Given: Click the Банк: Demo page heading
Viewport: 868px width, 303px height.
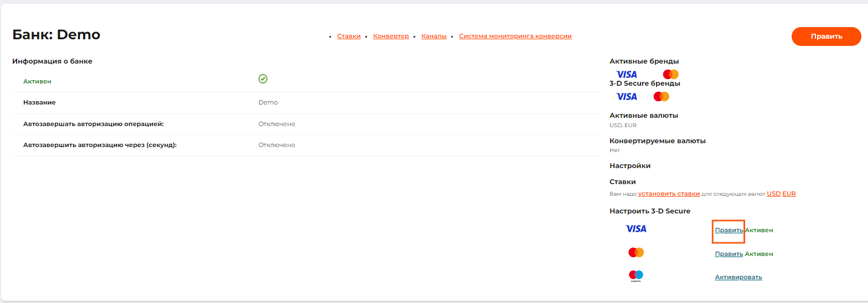Looking at the screenshot, I should (x=56, y=35).
